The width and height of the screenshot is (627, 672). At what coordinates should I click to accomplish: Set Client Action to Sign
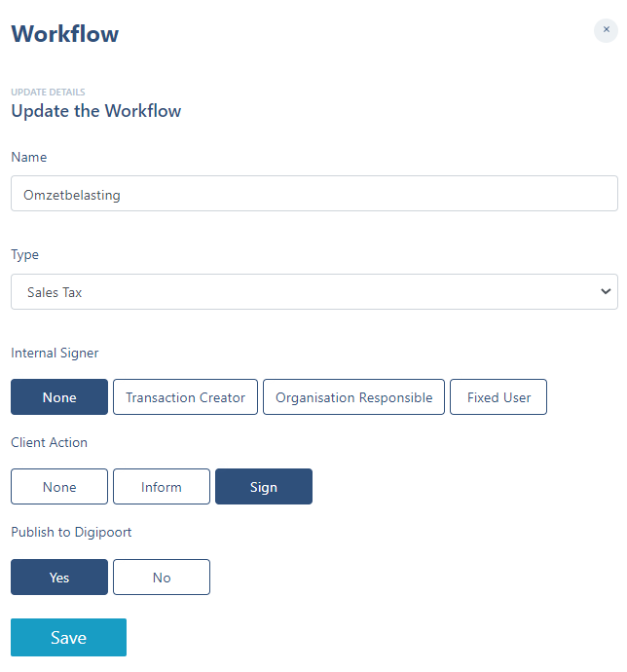click(264, 486)
